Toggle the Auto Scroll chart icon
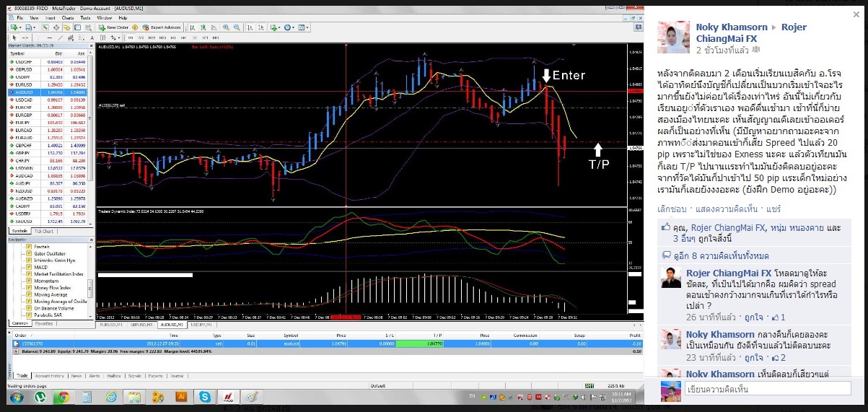868x412 pixels. (250, 27)
